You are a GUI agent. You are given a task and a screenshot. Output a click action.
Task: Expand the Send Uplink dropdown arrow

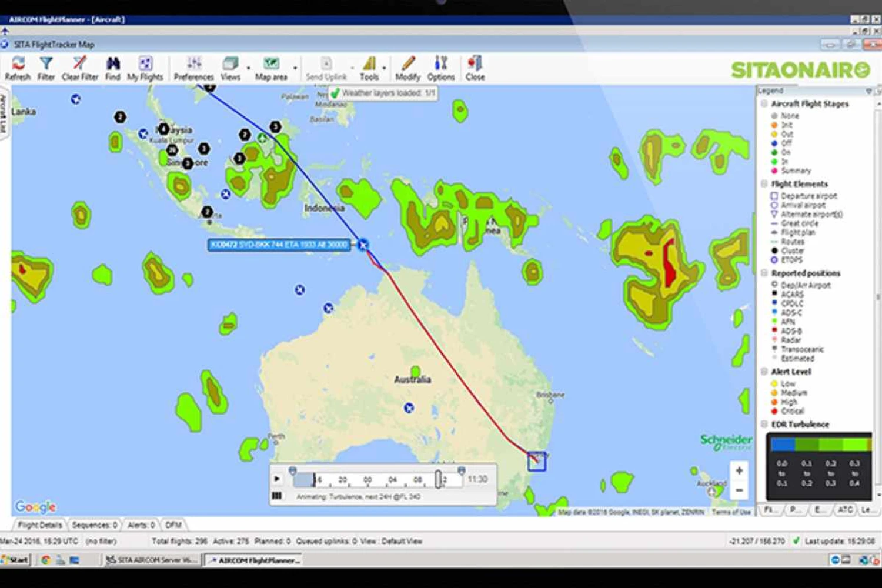tap(352, 68)
